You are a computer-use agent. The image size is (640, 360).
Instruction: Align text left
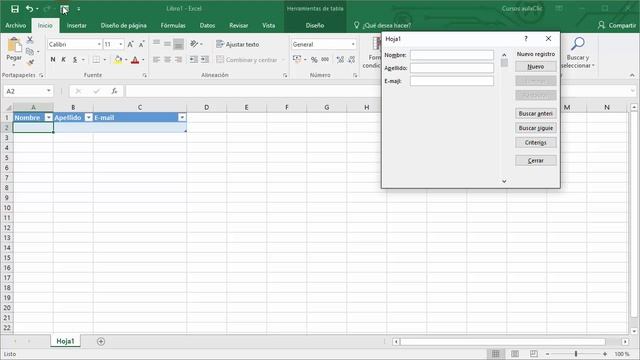156,60
